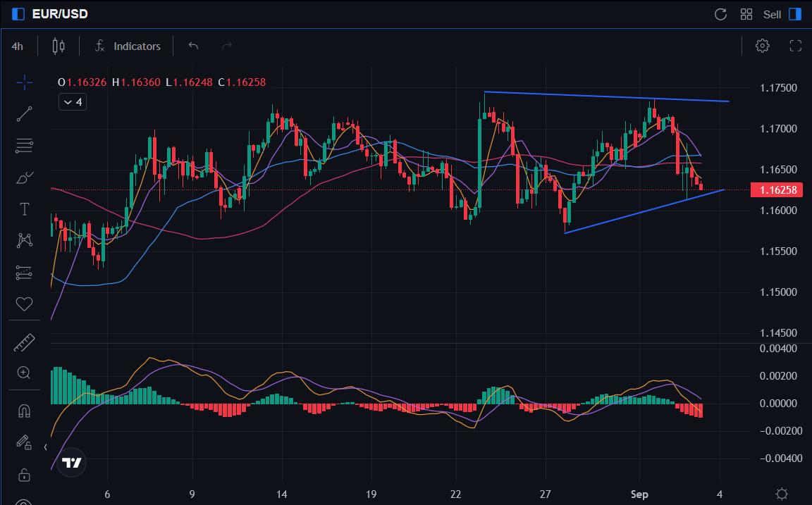Open chart settings gear

762,46
